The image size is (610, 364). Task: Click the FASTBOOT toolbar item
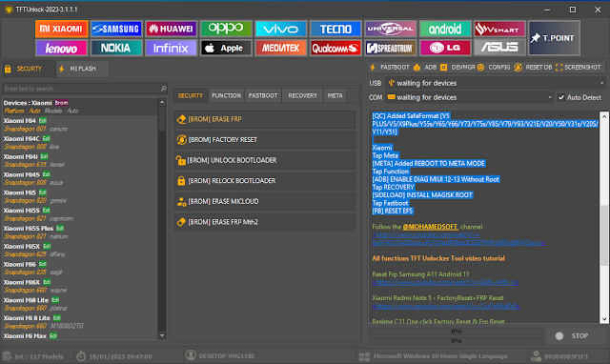click(x=390, y=68)
